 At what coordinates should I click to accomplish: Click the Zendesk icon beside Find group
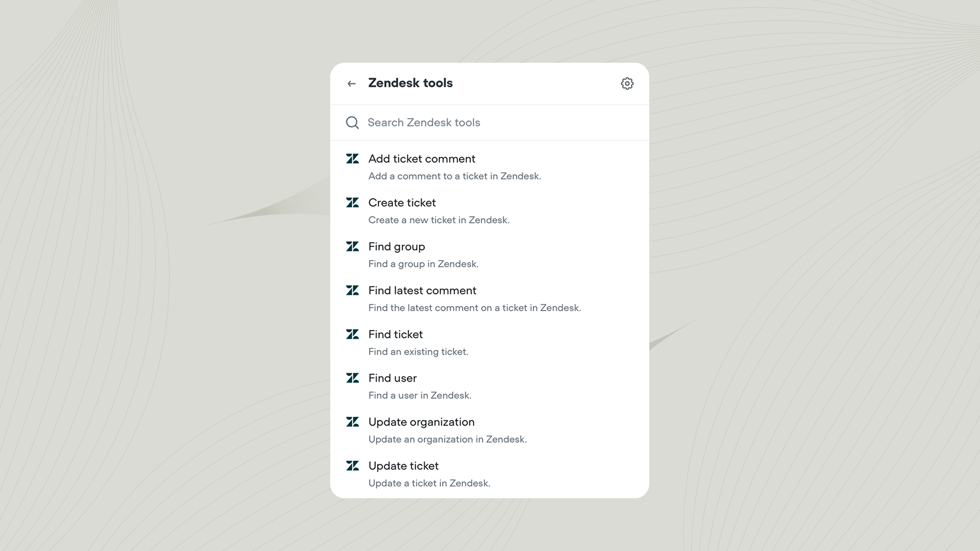[353, 246]
